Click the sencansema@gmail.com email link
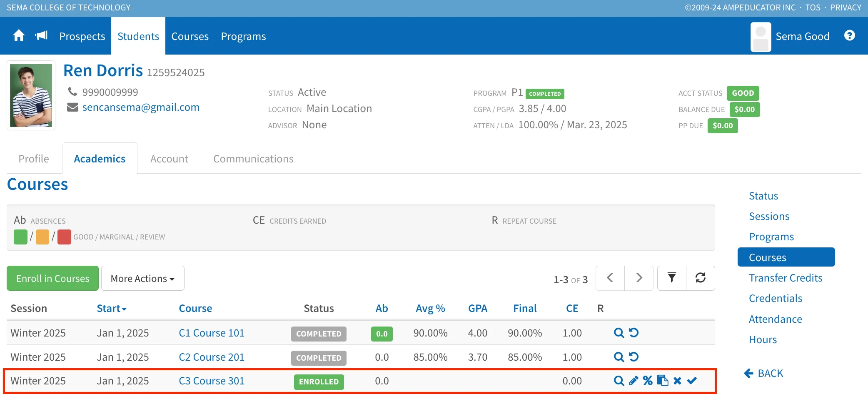 [x=141, y=107]
